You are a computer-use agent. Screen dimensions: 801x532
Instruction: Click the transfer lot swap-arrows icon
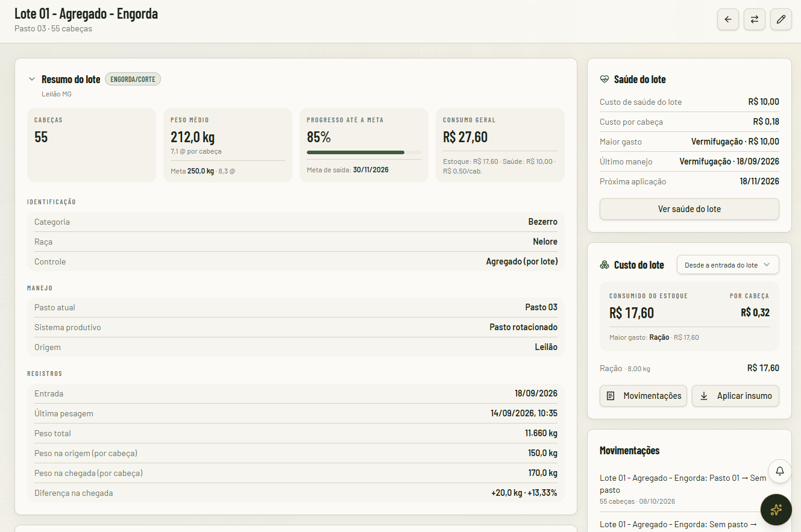click(x=755, y=19)
